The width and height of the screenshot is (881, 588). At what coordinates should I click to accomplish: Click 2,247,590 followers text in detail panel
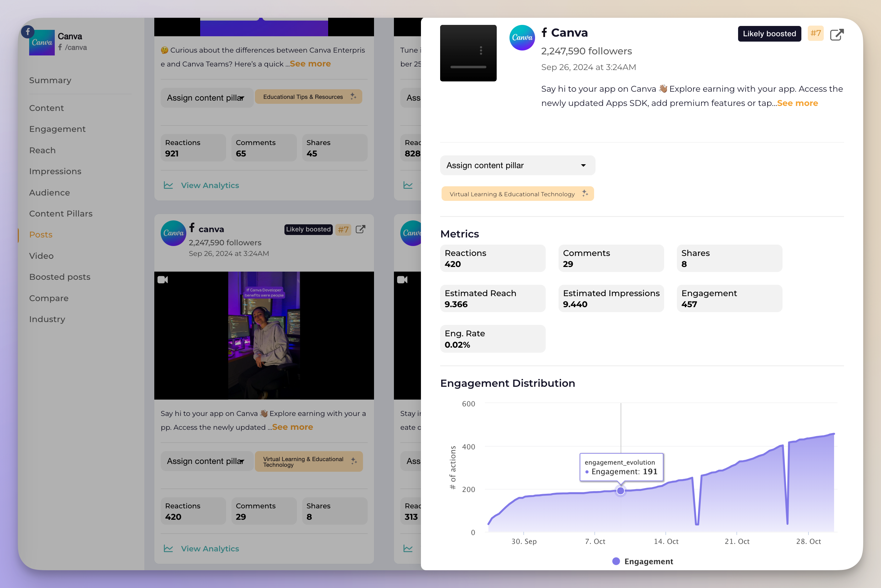pos(587,51)
